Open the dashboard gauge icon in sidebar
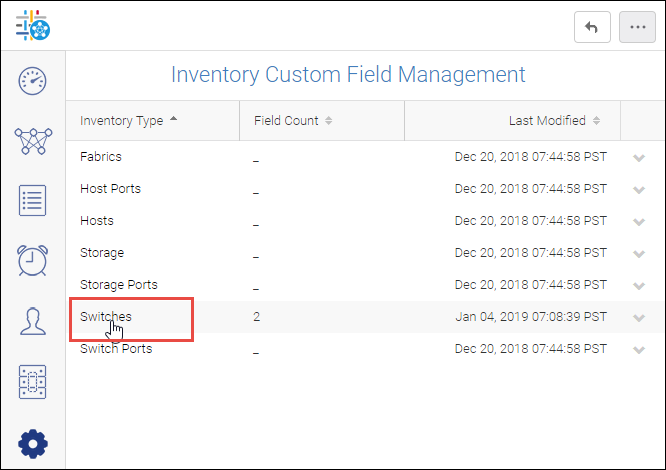The width and height of the screenshot is (666, 470). (33, 82)
